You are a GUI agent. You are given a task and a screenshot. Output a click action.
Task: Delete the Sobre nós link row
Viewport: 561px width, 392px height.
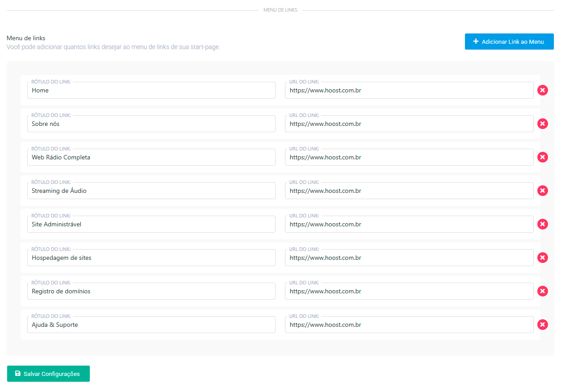point(542,124)
